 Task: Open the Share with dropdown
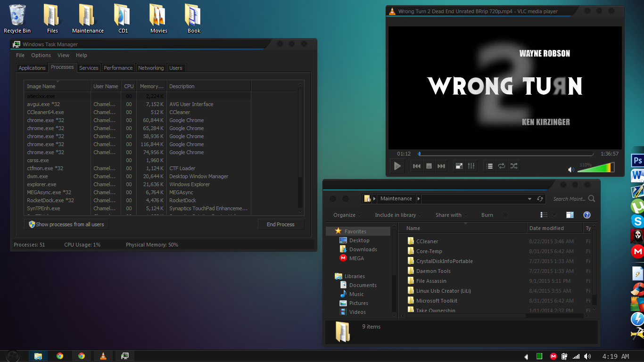point(451,215)
